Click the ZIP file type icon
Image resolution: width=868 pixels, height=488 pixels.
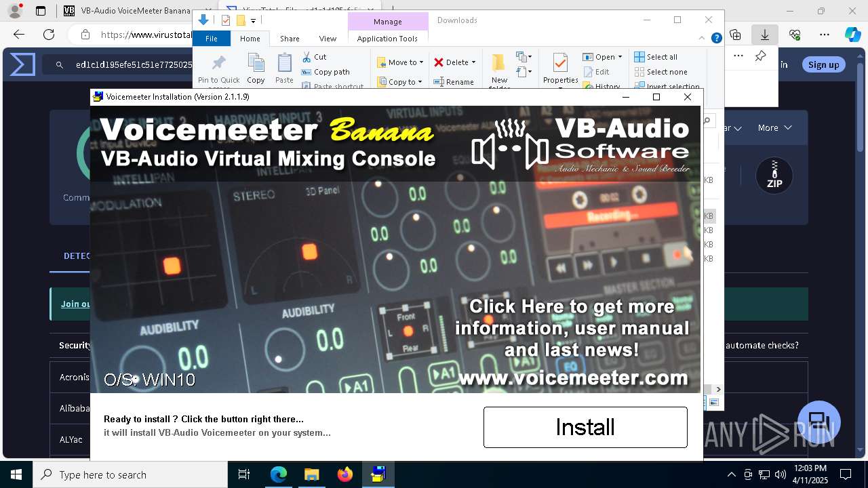774,176
